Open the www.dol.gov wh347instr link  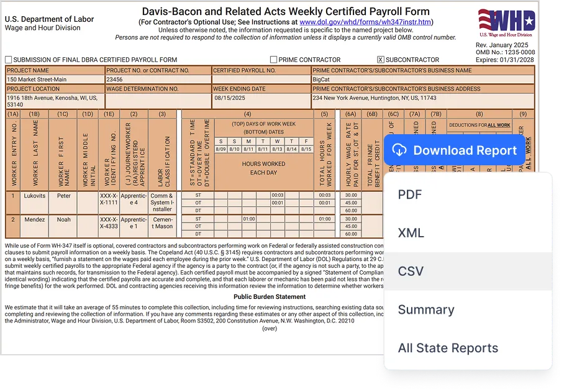365,22
